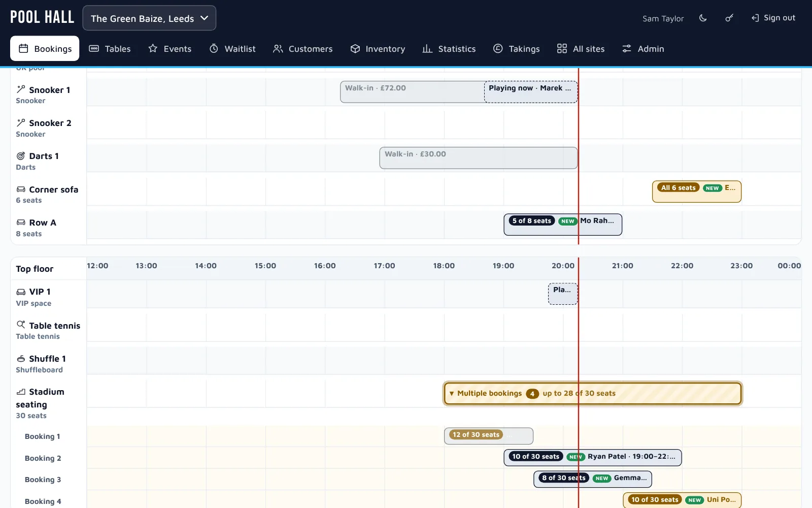Click the Top floor section heading
Screen dimensions: 812x508
pyautogui.click(x=35, y=269)
